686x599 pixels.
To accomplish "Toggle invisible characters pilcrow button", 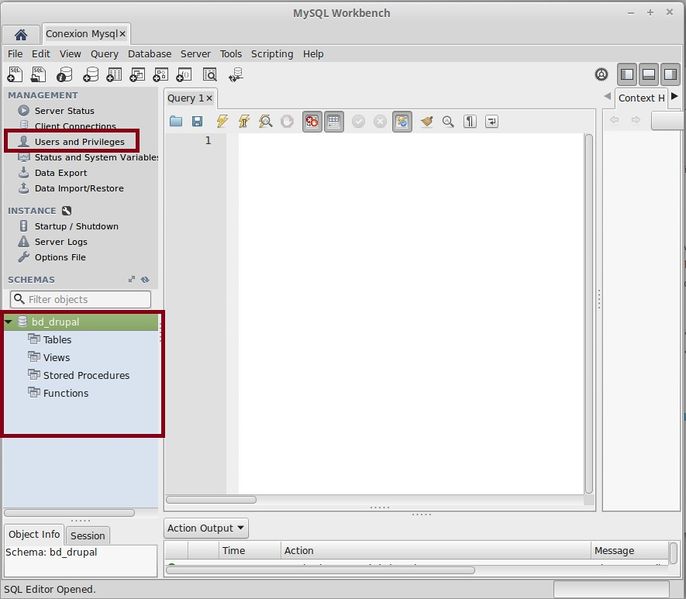I will (470, 121).
